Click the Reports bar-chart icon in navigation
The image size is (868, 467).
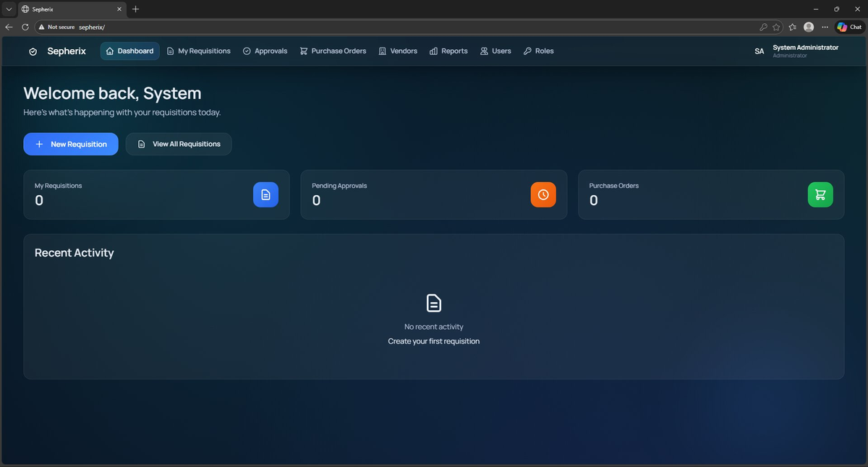coord(434,51)
